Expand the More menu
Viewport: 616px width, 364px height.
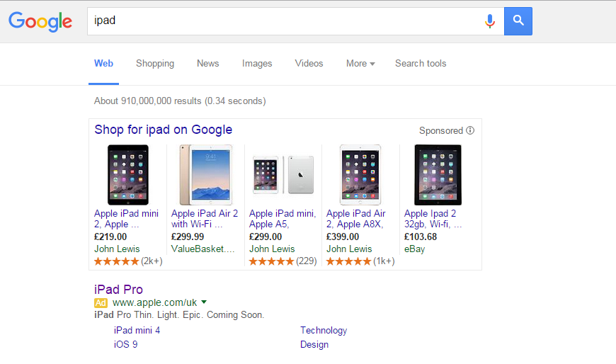tap(360, 64)
